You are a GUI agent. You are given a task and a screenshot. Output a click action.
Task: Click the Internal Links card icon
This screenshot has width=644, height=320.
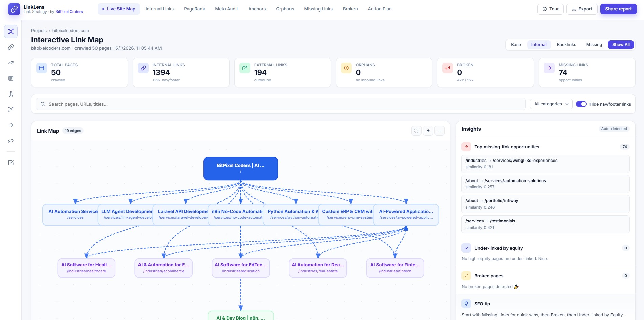click(143, 68)
